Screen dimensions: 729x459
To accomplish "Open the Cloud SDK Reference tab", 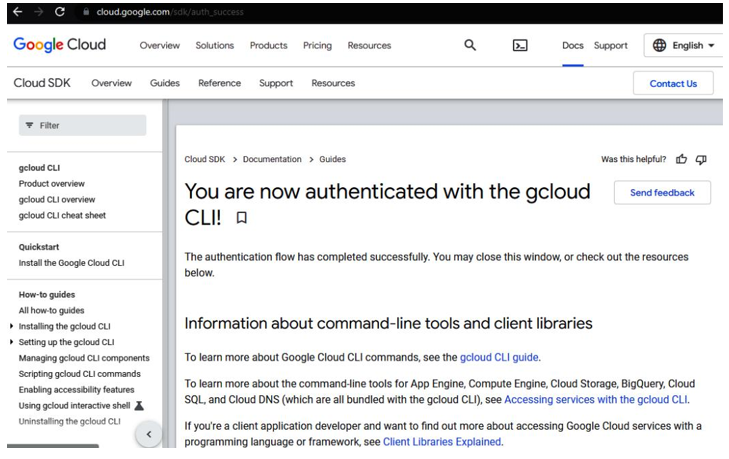I will click(219, 83).
